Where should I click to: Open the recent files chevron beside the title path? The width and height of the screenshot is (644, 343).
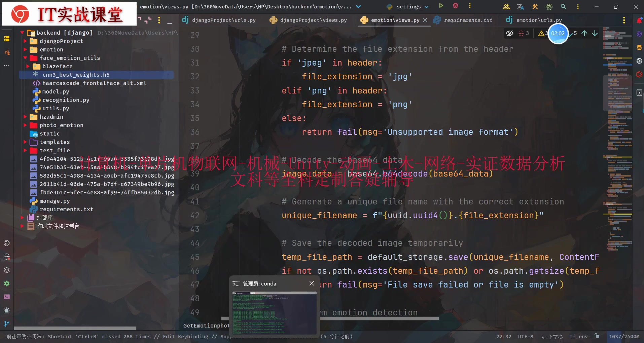358,6
